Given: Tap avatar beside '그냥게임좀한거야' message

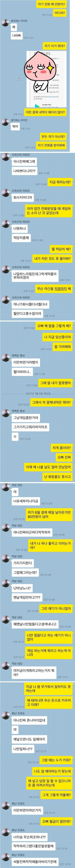Looking at the screenshot, I should coord(5,413).
